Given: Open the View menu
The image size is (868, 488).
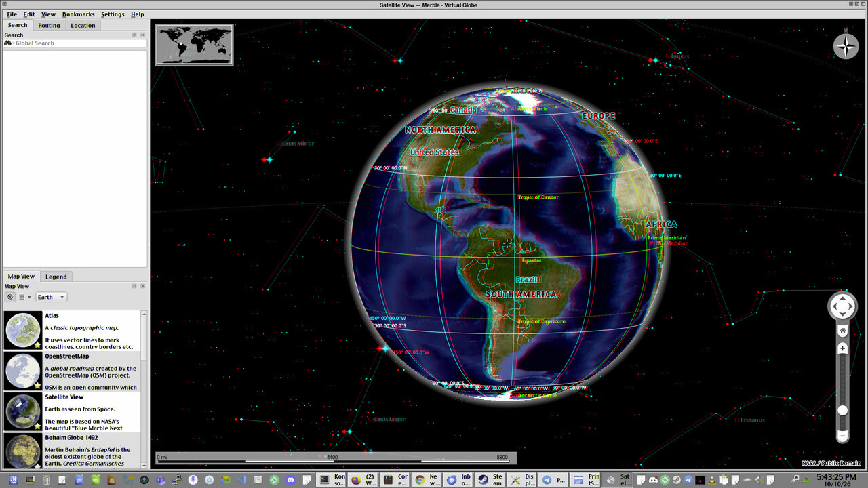Looking at the screenshot, I should (48, 14).
